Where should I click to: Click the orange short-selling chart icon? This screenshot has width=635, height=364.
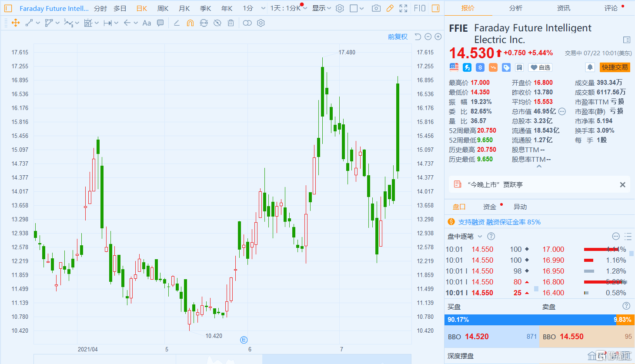(x=493, y=67)
